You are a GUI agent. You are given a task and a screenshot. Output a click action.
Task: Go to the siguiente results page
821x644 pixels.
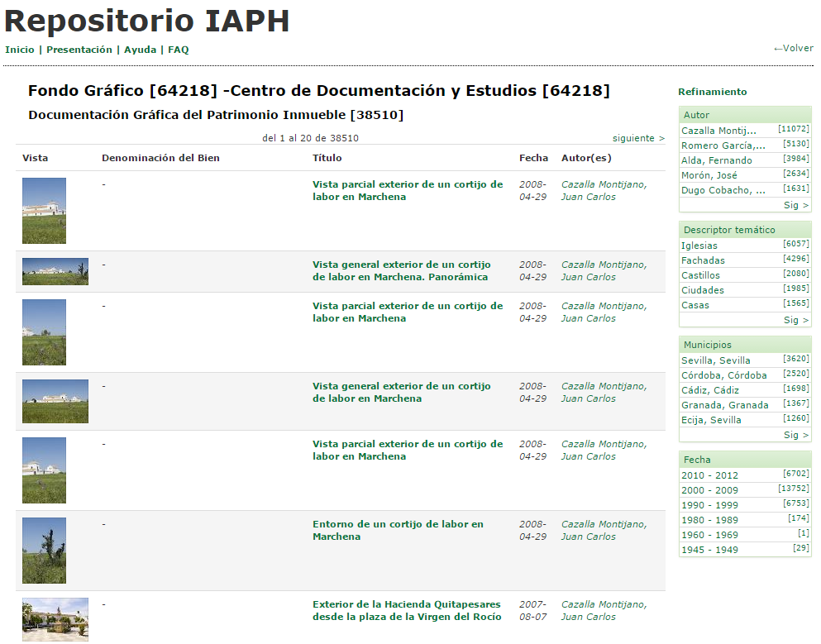tap(638, 138)
